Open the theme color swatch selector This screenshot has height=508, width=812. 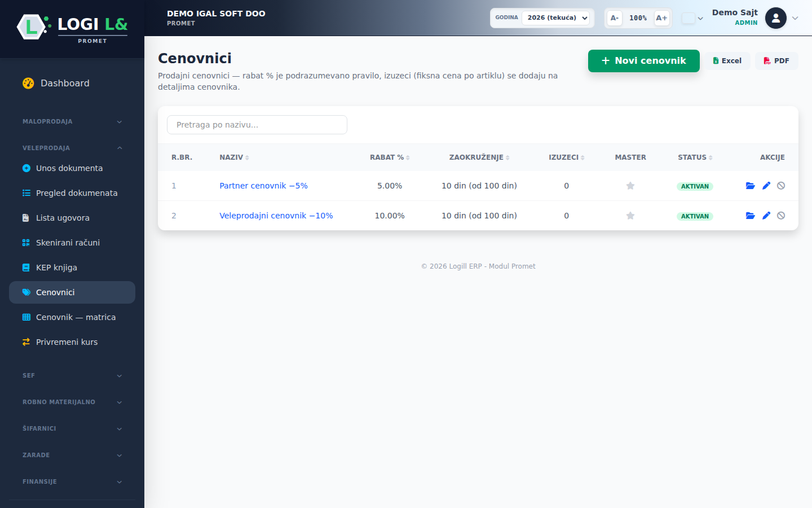point(692,18)
